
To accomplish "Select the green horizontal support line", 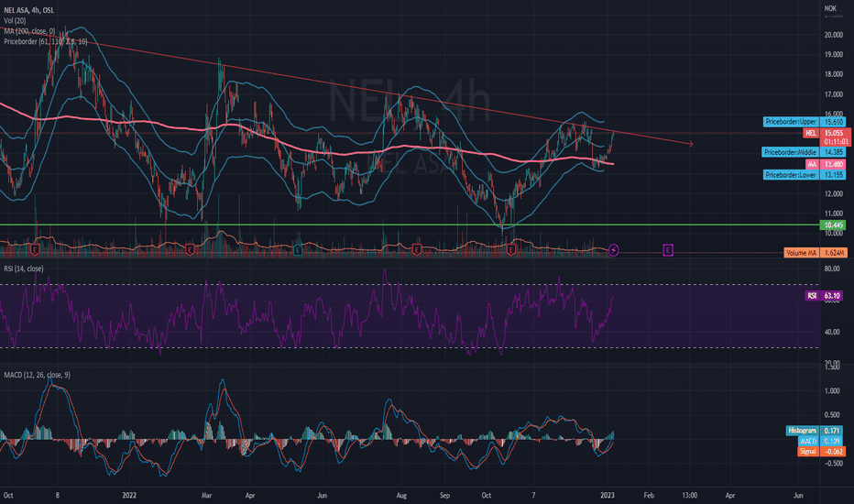I will tap(409, 225).
